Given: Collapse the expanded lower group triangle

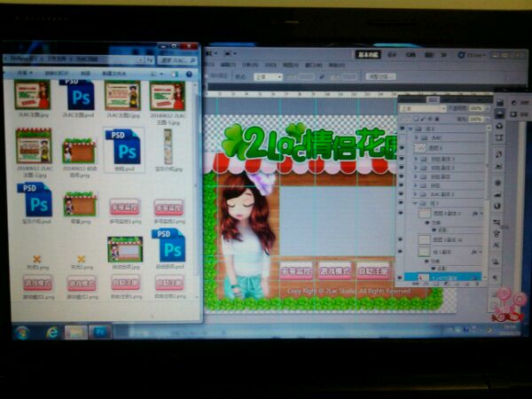Looking at the screenshot, I should (x=415, y=203).
